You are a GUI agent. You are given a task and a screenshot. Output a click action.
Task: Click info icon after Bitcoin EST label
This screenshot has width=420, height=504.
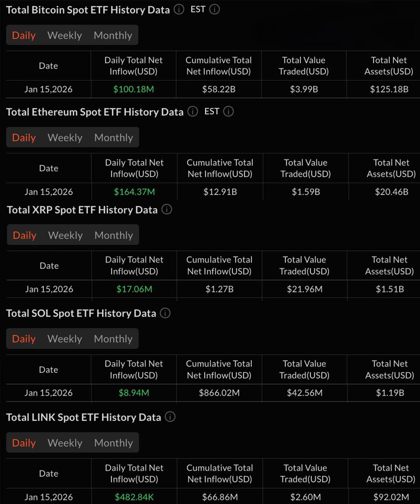215,9
